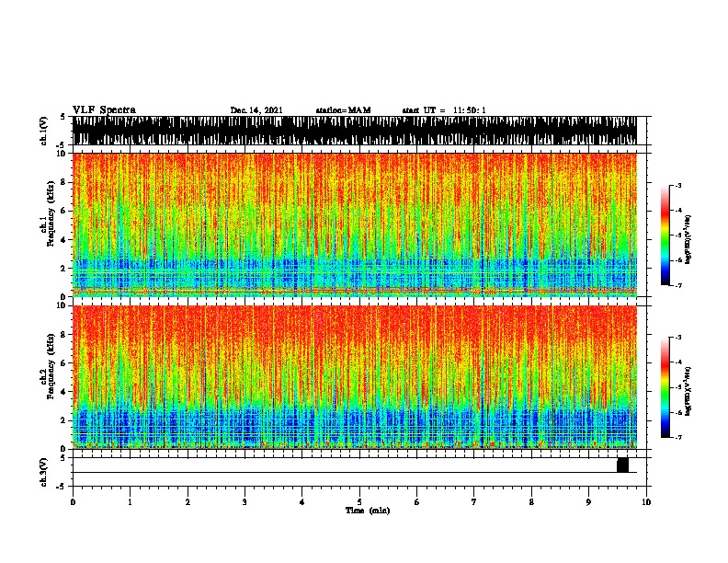Click the "5" tick of ch.1(V) axis
The image size is (728, 563).
pyautogui.click(x=64, y=117)
